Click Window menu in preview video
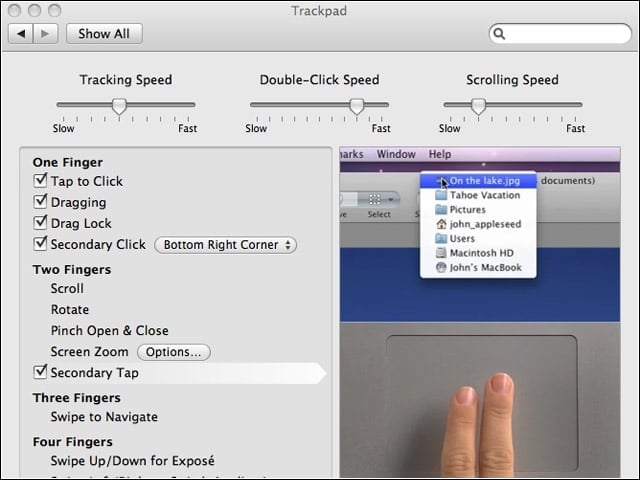640x480 pixels. 396,154
